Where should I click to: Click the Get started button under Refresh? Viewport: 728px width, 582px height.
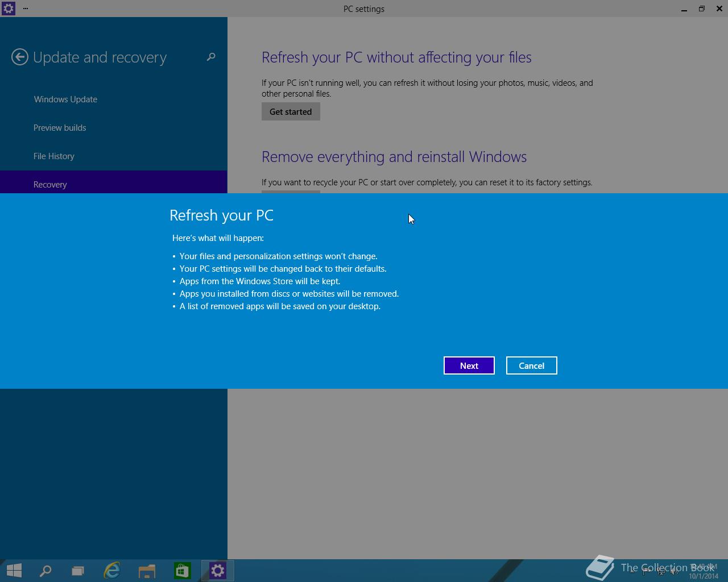pyautogui.click(x=291, y=111)
